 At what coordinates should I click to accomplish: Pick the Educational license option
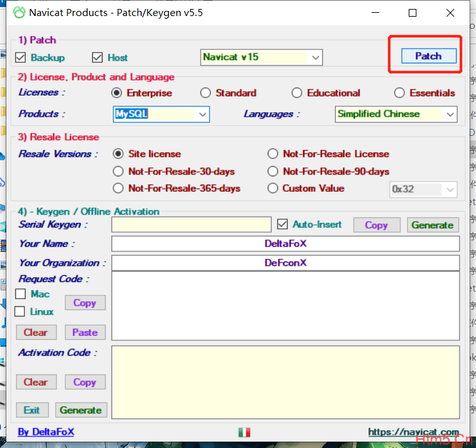tap(297, 93)
